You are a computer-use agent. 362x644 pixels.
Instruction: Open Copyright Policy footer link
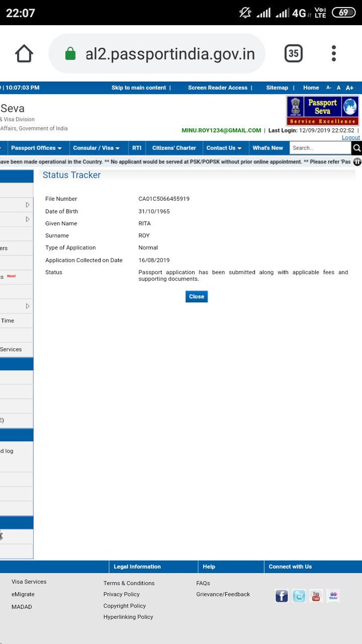click(x=124, y=606)
